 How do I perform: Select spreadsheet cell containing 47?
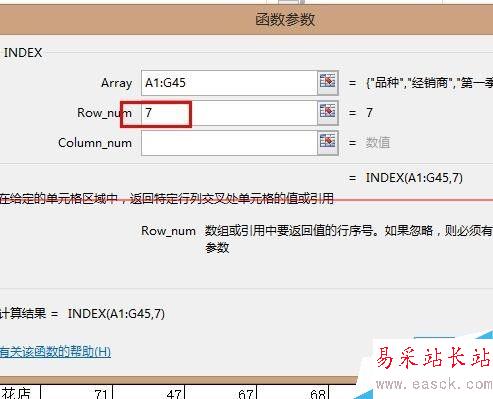coord(149,392)
